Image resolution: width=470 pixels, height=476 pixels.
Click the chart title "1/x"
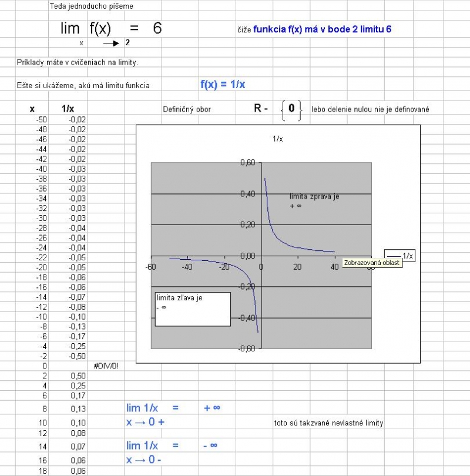coord(278,139)
